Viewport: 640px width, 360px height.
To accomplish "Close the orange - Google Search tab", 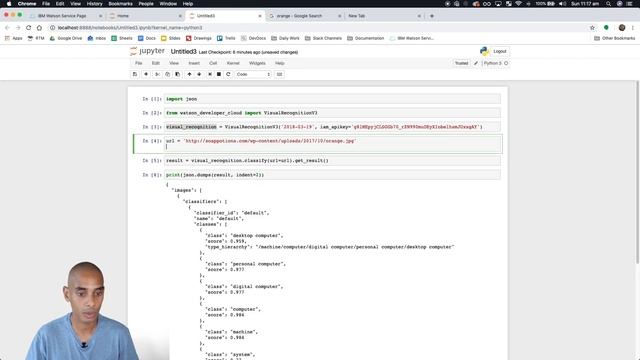I will [340, 16].
